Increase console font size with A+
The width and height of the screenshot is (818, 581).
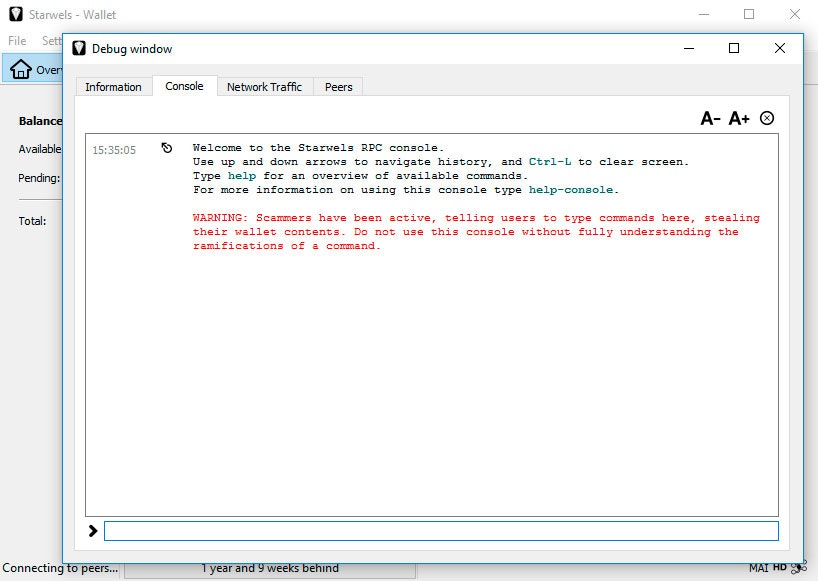click(739, 118)
